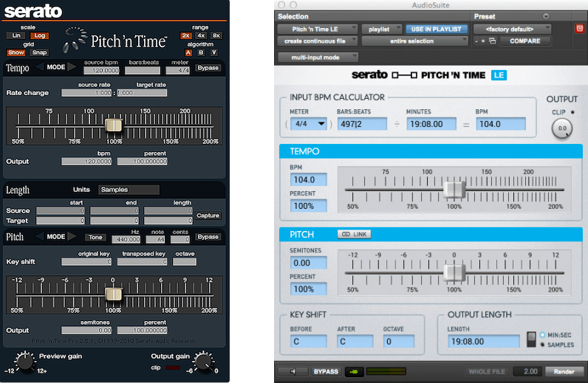Click the minus preset icon in AudioSuite
Image resolution: width=588 pixels, height=383 pixels.
[x=476, y=41]
